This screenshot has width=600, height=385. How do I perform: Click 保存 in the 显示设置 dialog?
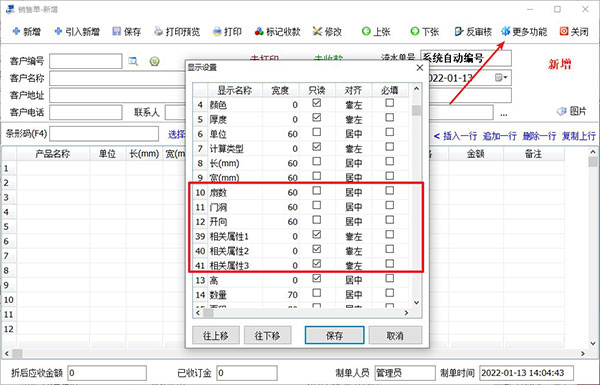[334, 336]
